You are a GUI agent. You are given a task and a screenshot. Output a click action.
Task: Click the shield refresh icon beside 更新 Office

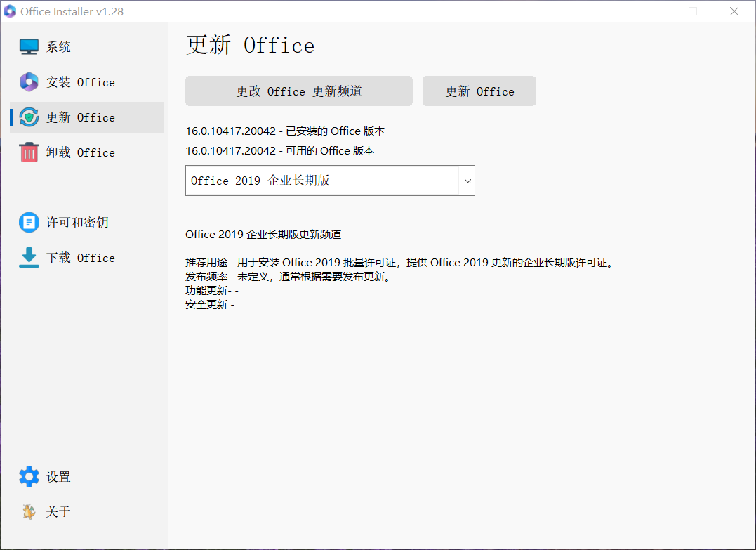tap(29, 117)
